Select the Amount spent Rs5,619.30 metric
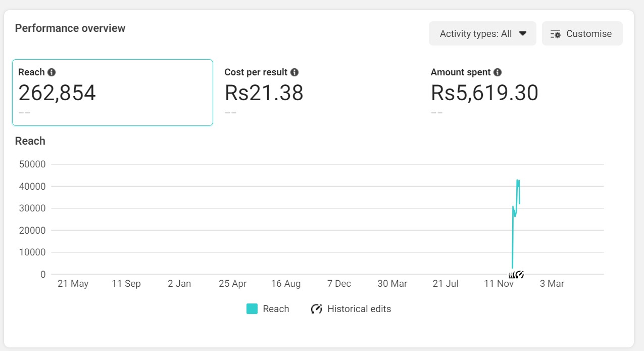This screenshot has height=351, width=644. (x=484, y=93)
